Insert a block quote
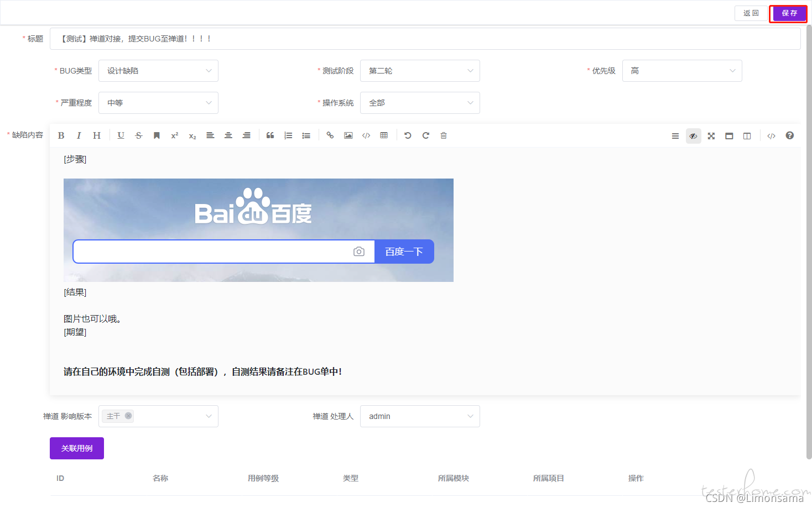This screenshot has width=812, height=508. pos(270,135)
